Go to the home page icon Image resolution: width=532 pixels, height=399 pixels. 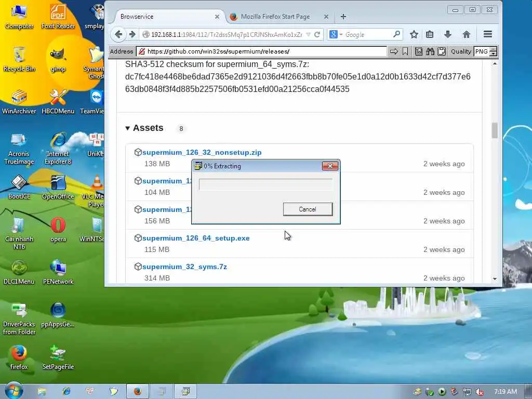pos(467,34)
